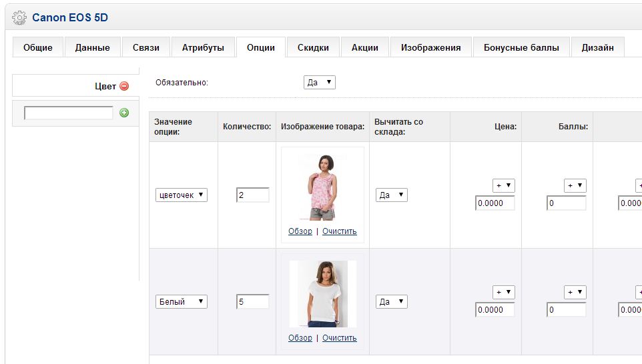Open the Изображения tab
Viewport: 642px width, 364px height.
(430, 47)
